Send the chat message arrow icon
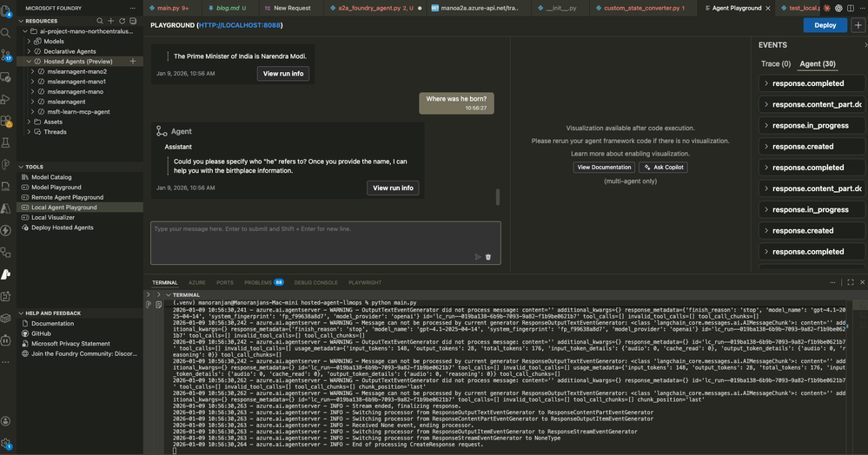 point(478,257)
